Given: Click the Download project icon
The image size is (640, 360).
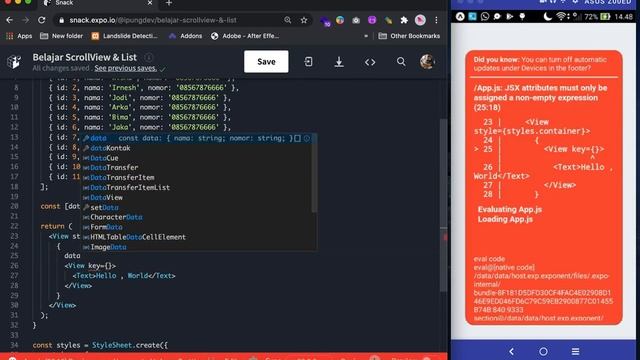Looking at the screenshot, I should point(339,62).
